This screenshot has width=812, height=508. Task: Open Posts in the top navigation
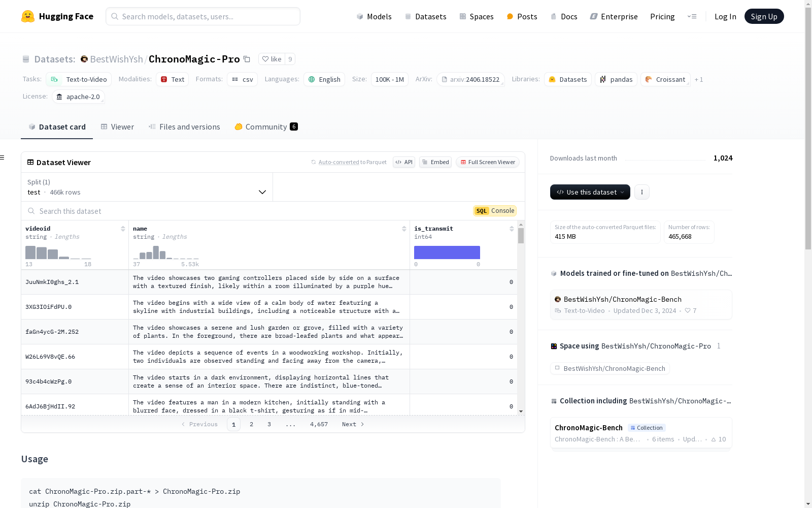pyautogui.click(x=522, y=16)
